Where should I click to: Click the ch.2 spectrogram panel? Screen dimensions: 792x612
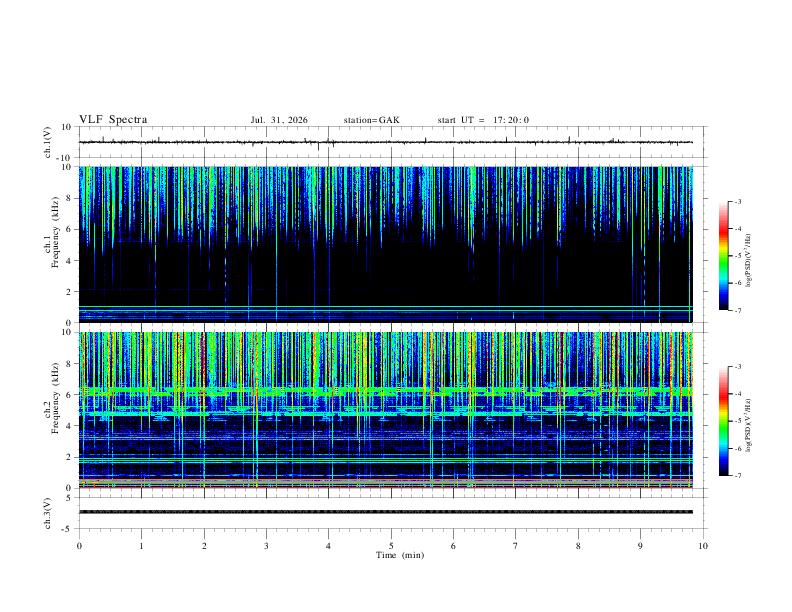[x=386, y=410]
